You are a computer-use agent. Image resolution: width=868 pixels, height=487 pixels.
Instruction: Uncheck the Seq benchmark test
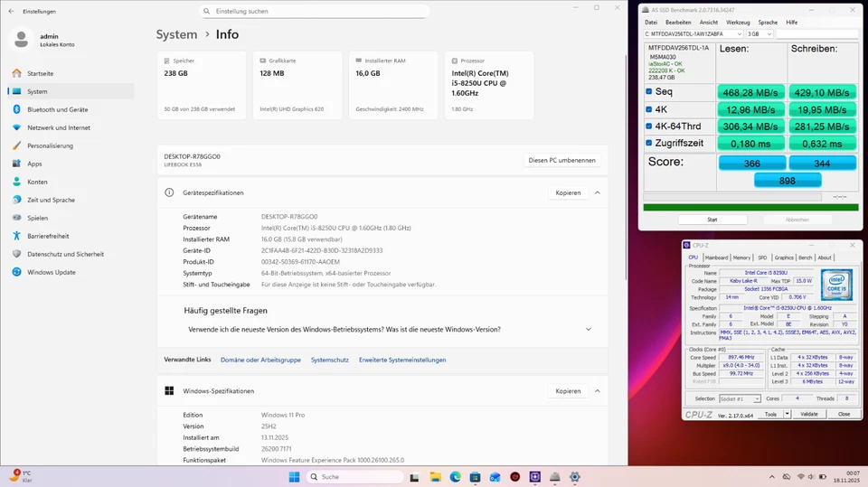649,92
